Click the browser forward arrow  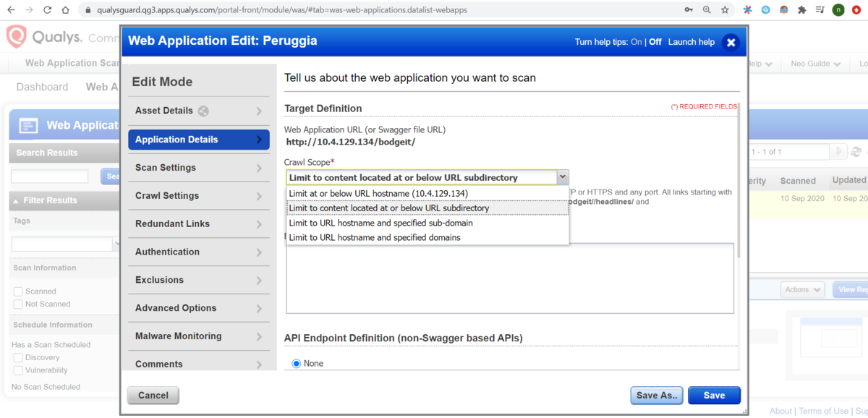(x=29, y=10)
